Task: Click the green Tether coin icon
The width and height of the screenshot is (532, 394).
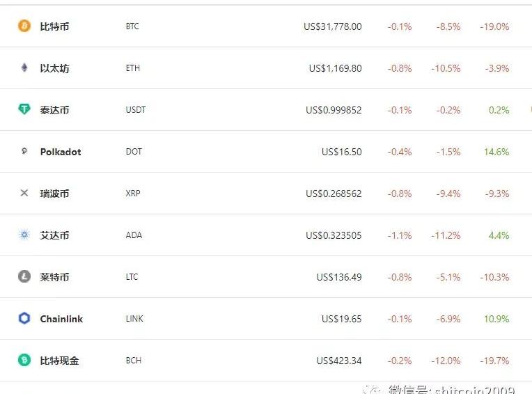Action: click(24, 110)
